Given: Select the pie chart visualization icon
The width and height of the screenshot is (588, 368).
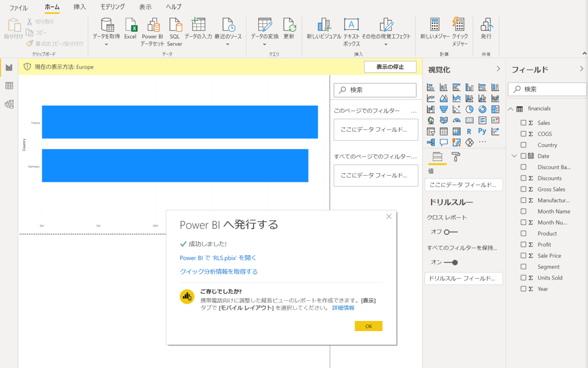Looking at the screenshot, I should tap(469, 109).
